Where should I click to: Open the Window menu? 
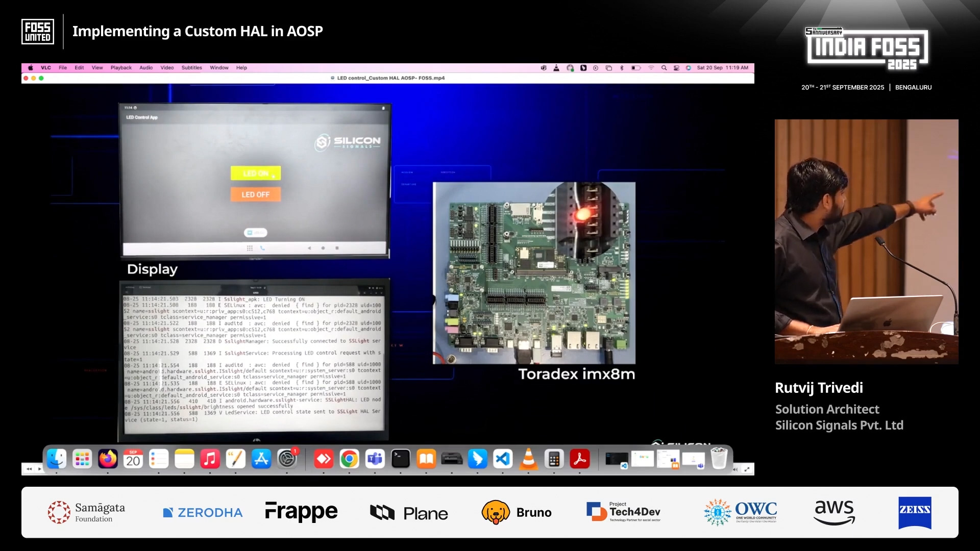pos(219,68)
